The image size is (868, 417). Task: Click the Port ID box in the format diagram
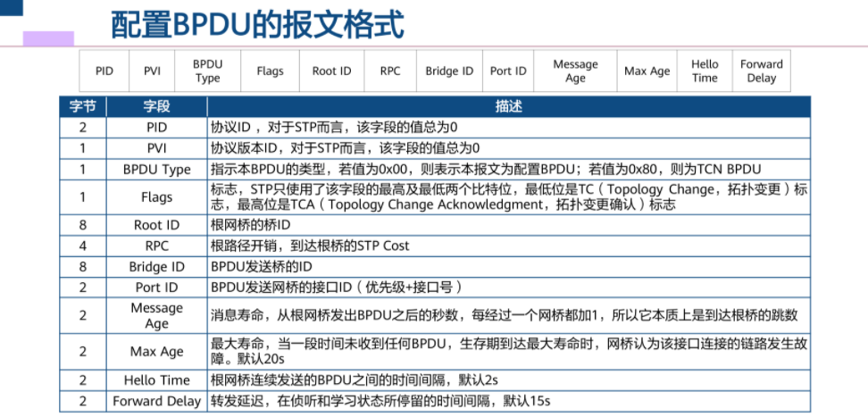click(x=508, y=71)
